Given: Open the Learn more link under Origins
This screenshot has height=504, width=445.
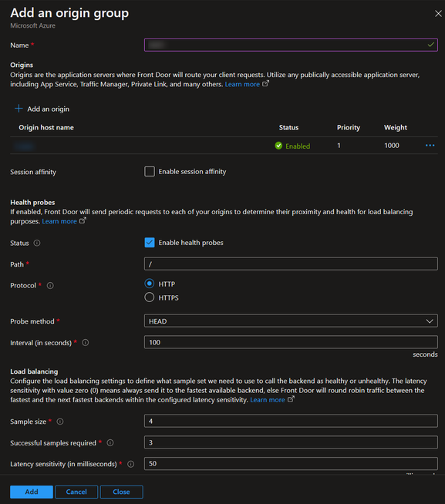Looking at the screenshot, I should point(242,84).
